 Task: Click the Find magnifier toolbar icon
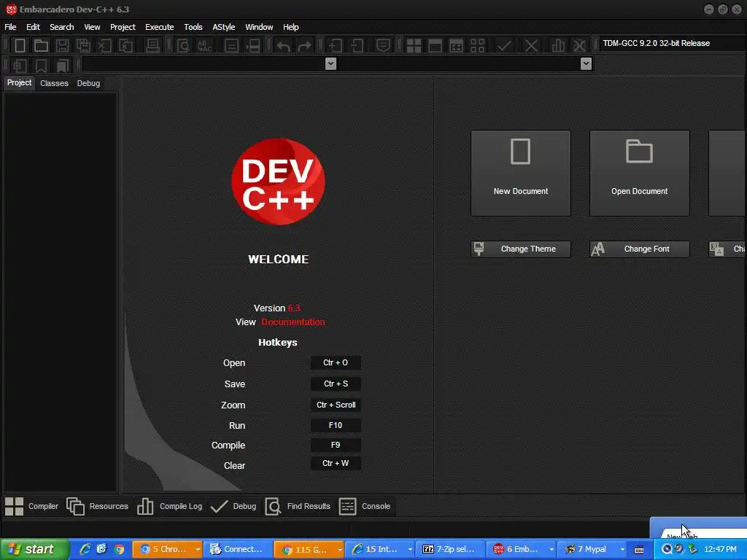click(183, 46)
